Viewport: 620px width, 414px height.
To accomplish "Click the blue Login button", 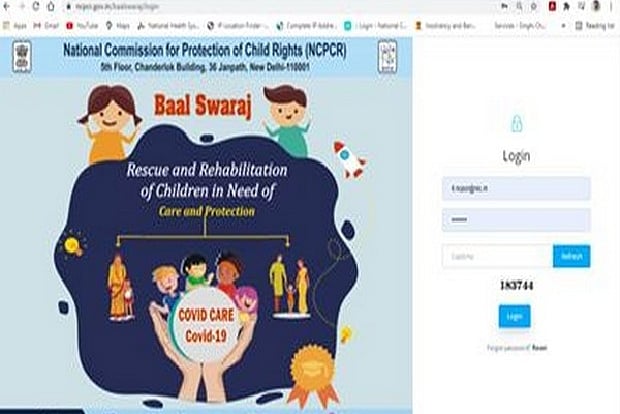I will [514, 316].
